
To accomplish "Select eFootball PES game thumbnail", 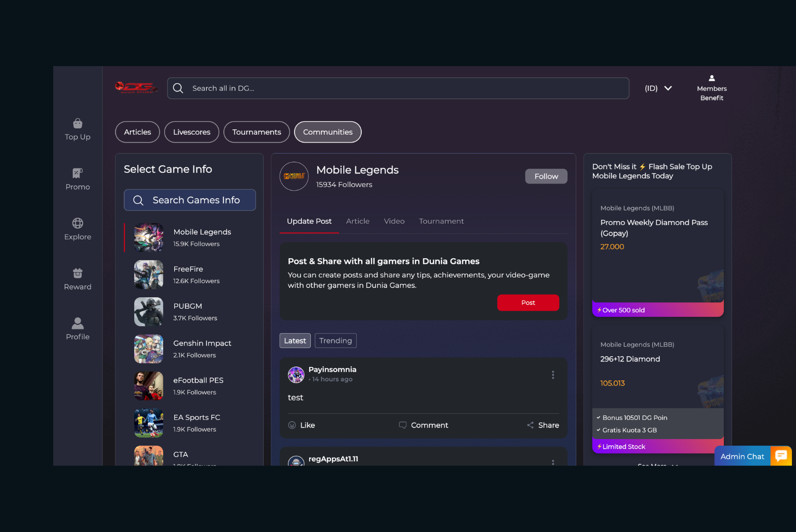I will [x=149, y=386].
